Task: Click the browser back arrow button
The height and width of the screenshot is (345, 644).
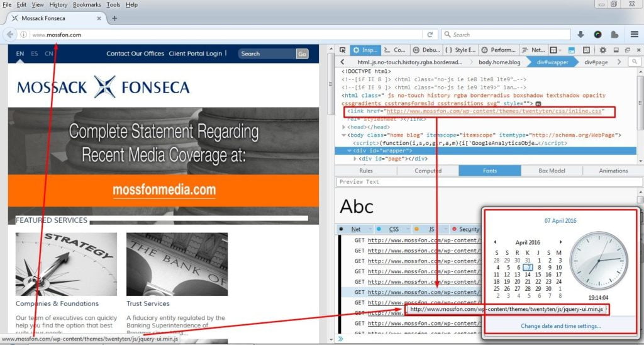Action: 10,35
